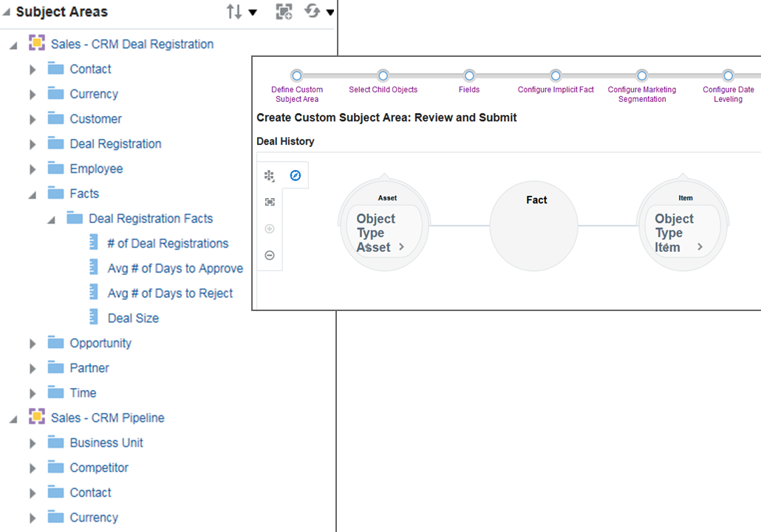Expand the Business Unit folder
The width and height of the screenshot is (761, 532).
pyautogui.click(x=32, y=443)
